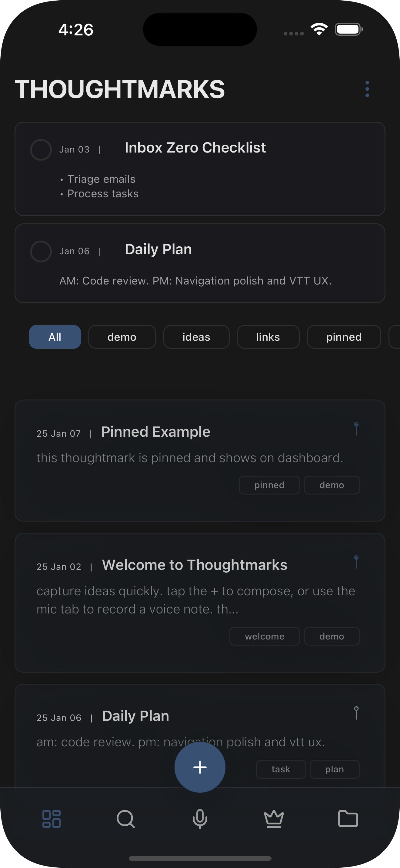This screenshot has width=400, height=868.
Task: Check off the Daily Plan task circle
Action: pos(41,251)
